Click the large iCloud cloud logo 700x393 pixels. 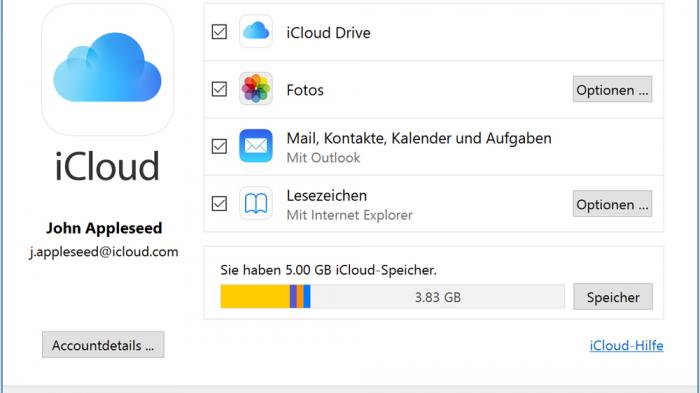pyautogui.click(x=108, y=69)
